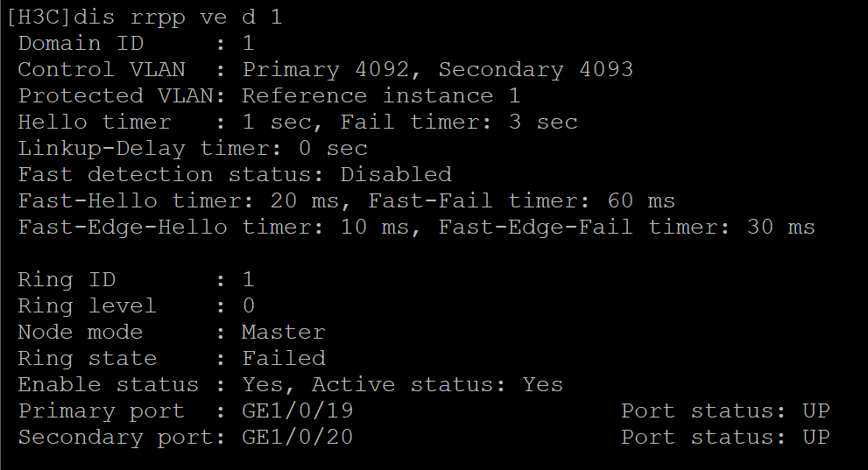Click the Fast detection status 'Disabled' text
Viewport: 868px width, 470px height.
(x=396, y=174)
